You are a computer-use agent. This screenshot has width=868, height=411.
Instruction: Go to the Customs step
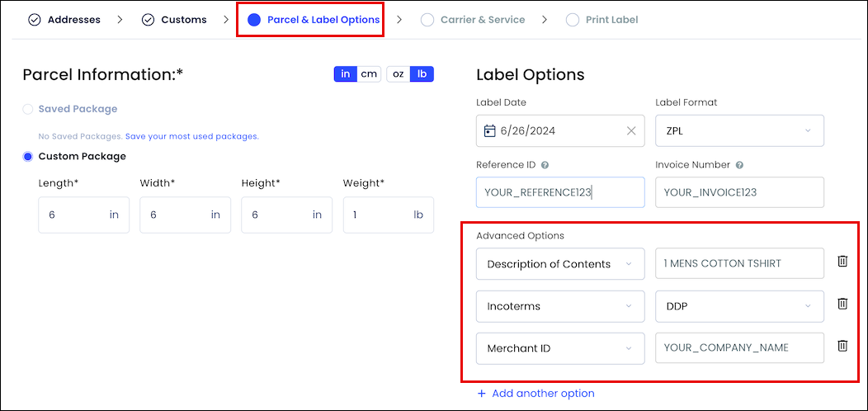(x=174, y=20)
